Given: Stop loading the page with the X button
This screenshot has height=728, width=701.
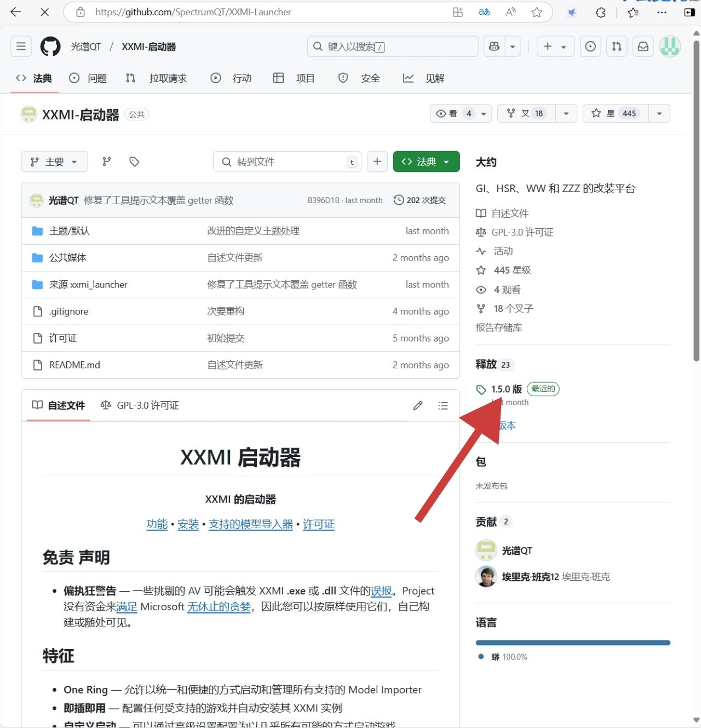Looking at the screenshot, I should (45, 12).
